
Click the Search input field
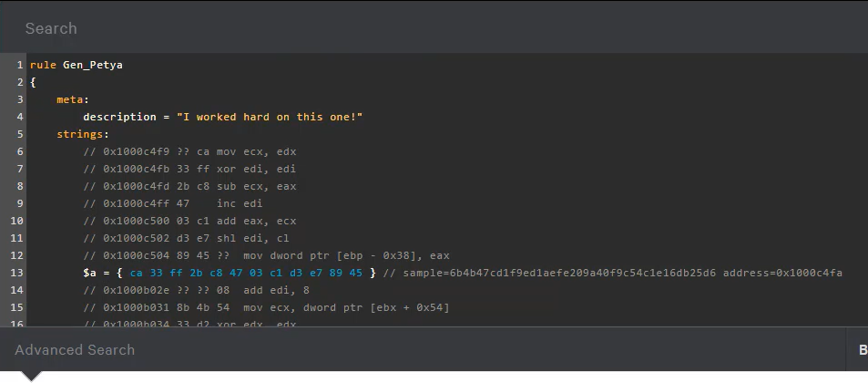[x=434, y=28]
